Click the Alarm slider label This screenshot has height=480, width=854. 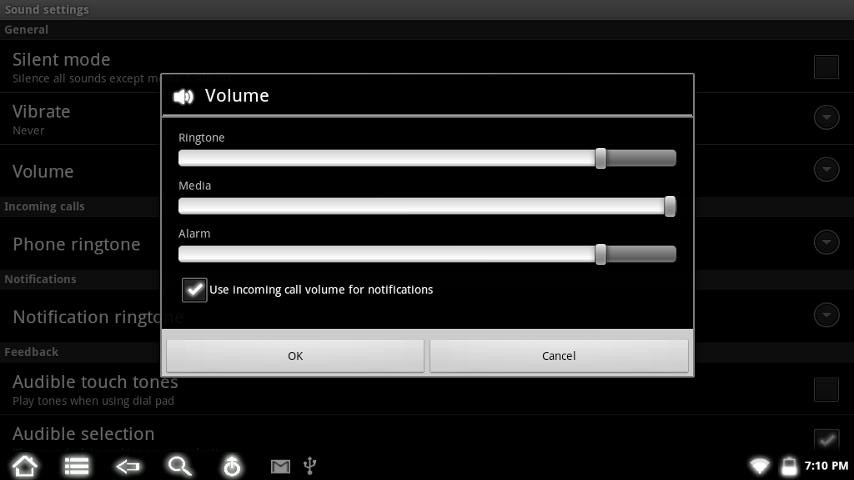coord(194,234)
